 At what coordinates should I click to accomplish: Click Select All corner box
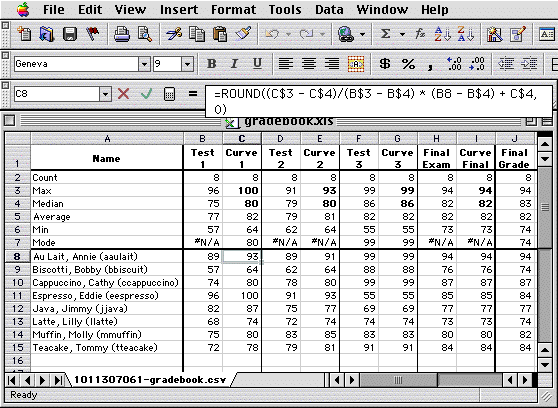17,138
